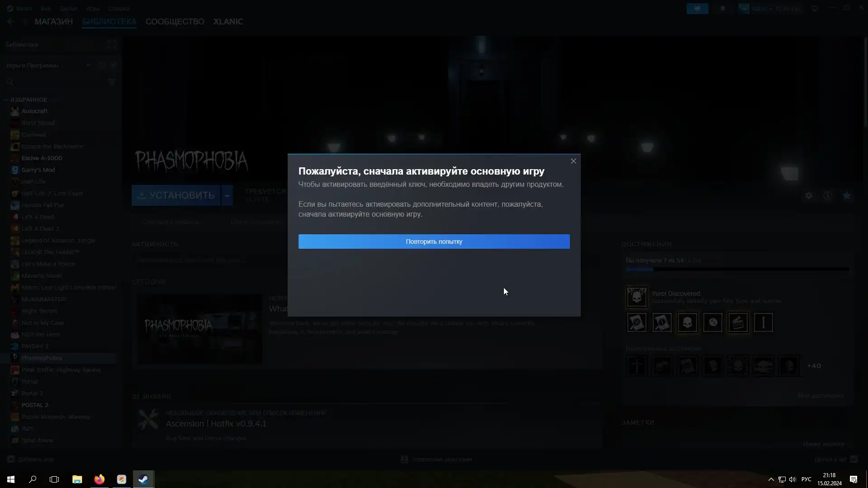Open the Ascension Hotfix v0.9.4.1 post

216,423
